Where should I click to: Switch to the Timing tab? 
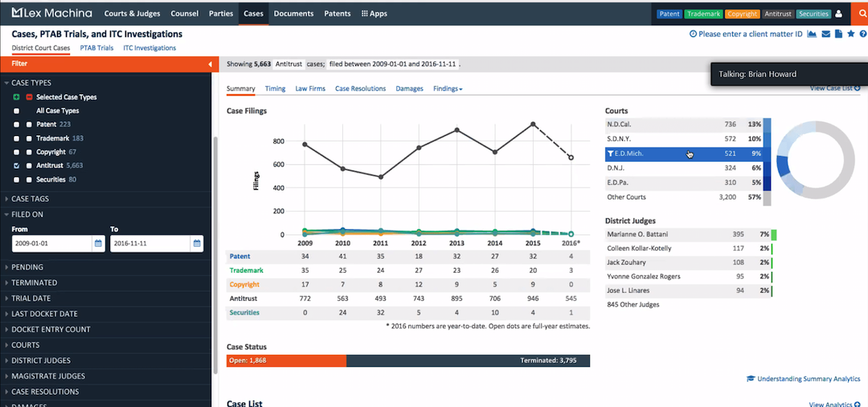[x=275, y=88]
